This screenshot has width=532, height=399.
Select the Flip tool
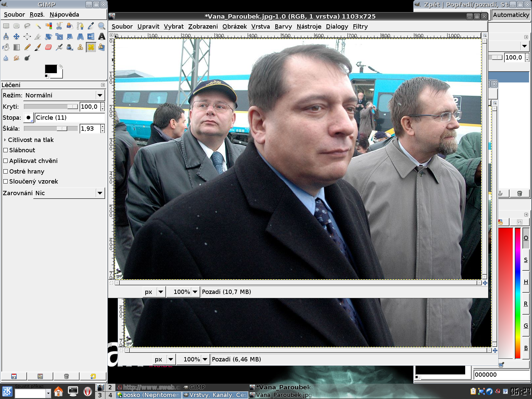pyautogui.click(x=91, y=37)
